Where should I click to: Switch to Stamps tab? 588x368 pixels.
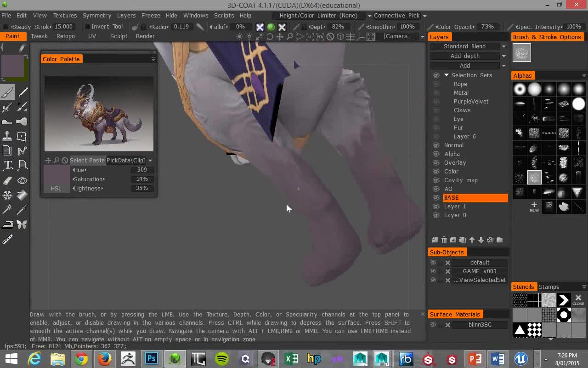[549, 287]
